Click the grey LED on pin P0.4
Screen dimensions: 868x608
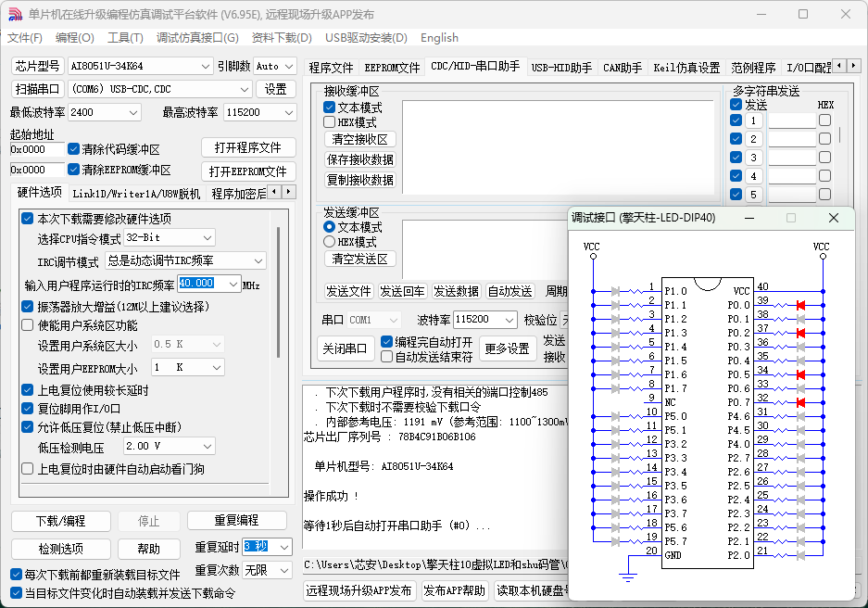tap(800, 361)
